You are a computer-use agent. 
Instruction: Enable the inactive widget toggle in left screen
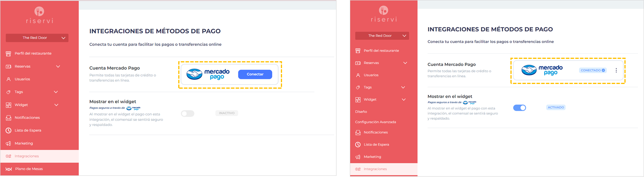point(188,113)
